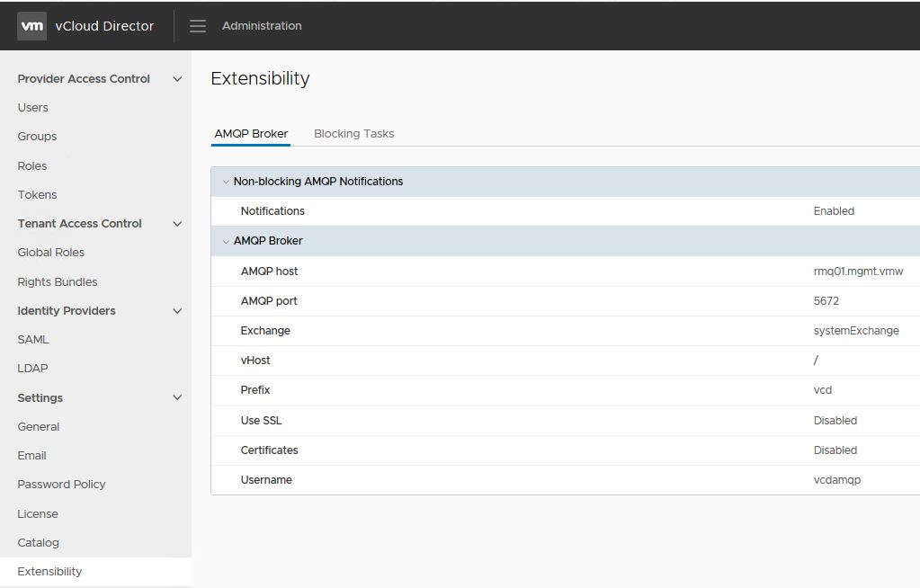
Task: Go to the Groups page
Action: 37,137
